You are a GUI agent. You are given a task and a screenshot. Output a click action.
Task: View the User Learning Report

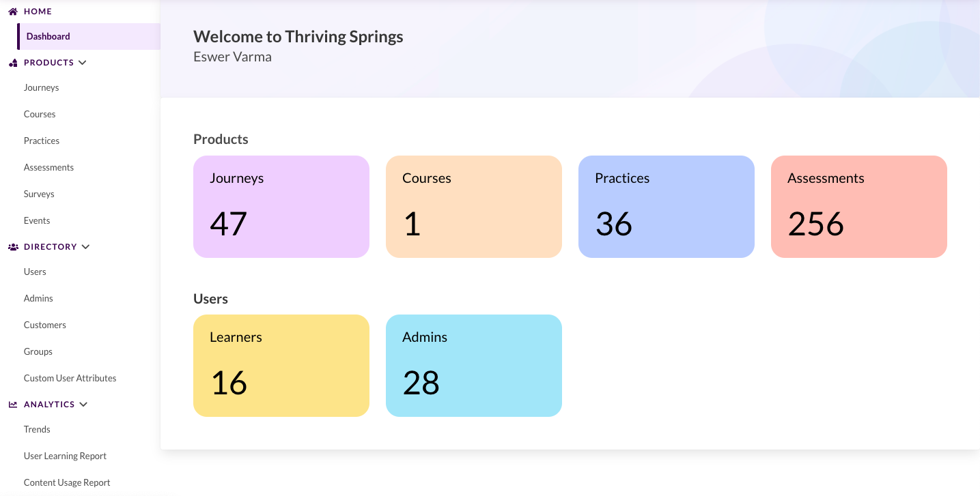point(66,456)
